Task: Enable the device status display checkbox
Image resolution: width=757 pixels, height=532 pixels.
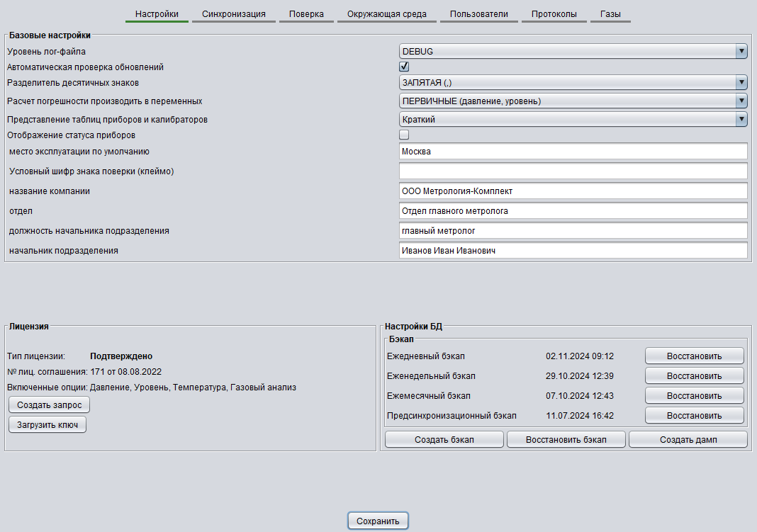Action: (x=404, y=135)
